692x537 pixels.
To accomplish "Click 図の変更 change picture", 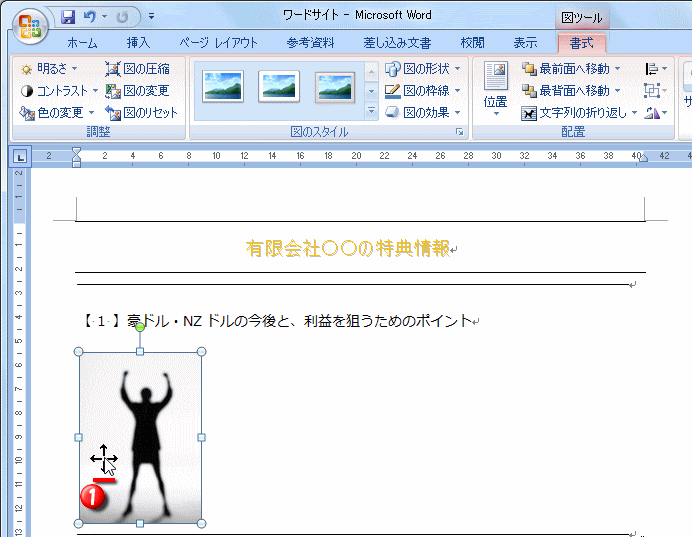I will tap(137, 91).
